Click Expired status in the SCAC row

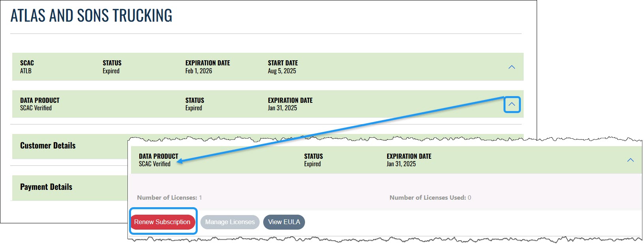pos(111,71)
